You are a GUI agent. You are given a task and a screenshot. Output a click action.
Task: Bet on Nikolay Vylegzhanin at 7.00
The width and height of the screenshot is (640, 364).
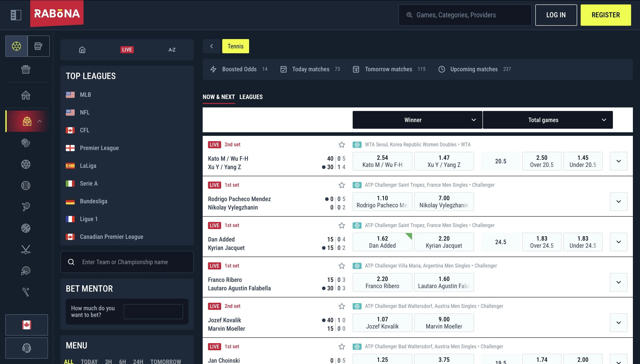coord(444,202)
